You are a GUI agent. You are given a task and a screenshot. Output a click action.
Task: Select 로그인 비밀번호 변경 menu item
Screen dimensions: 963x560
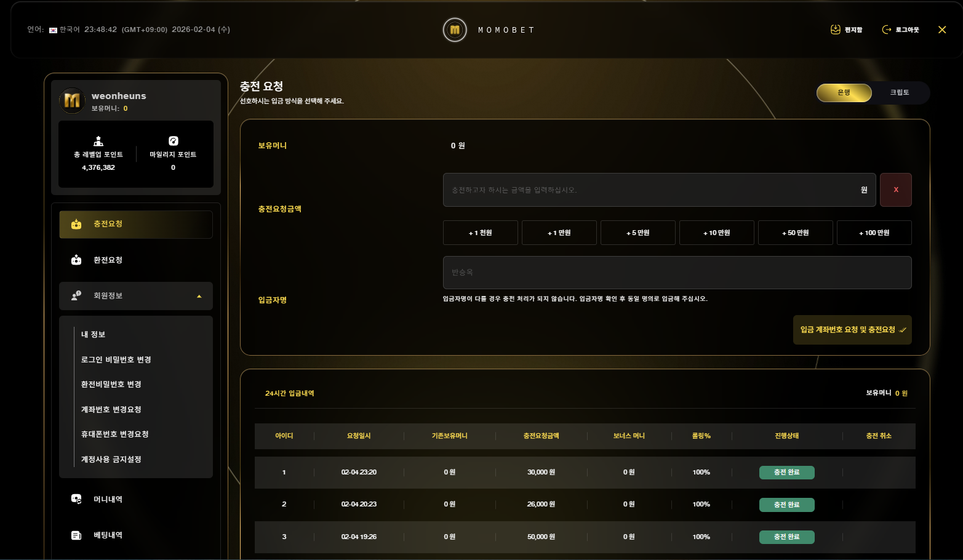(x=116, y=360)
